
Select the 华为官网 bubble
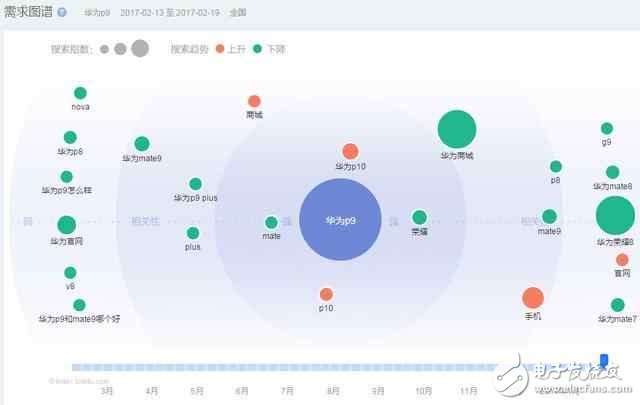point(66,224)
